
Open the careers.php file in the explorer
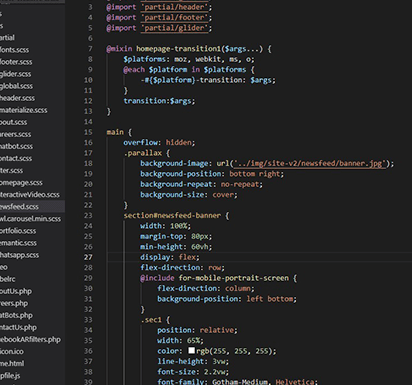coord(14,303)
